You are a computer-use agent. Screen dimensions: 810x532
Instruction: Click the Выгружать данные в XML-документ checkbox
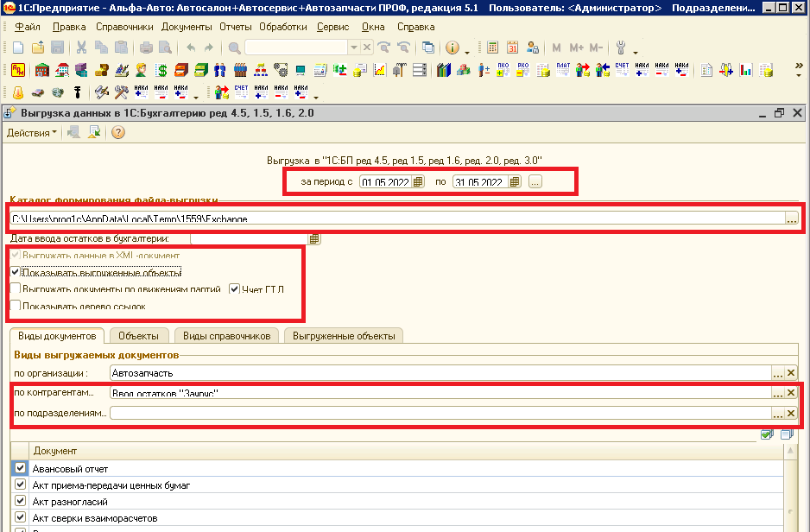click(x=16, y=255)
